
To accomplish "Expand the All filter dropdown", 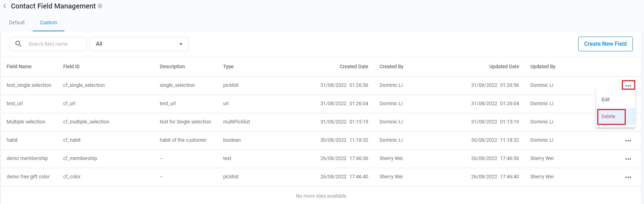I will (x=139, y=44).
